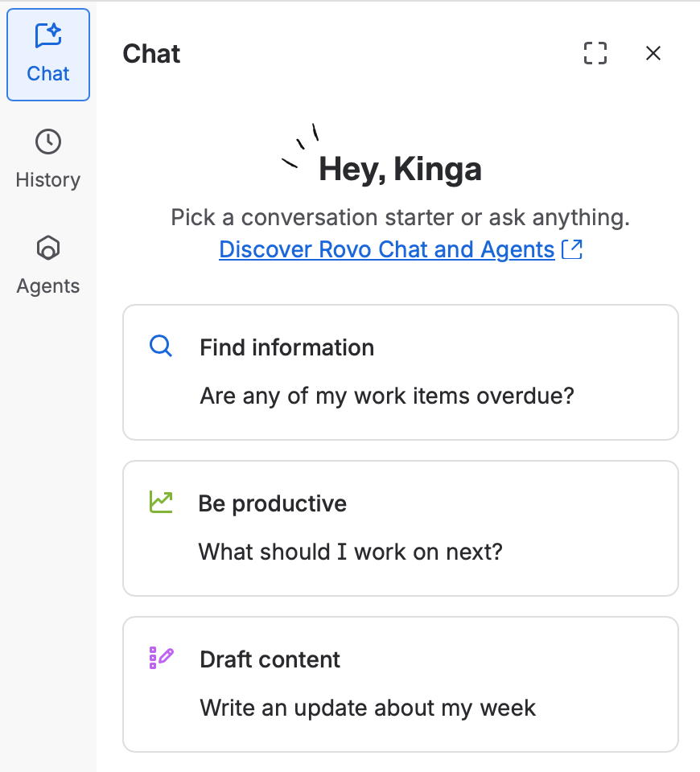The width and height of the screenshot is (700, 772).
Task: Close the Rovo Chat panel
Action: click(653, 54)
